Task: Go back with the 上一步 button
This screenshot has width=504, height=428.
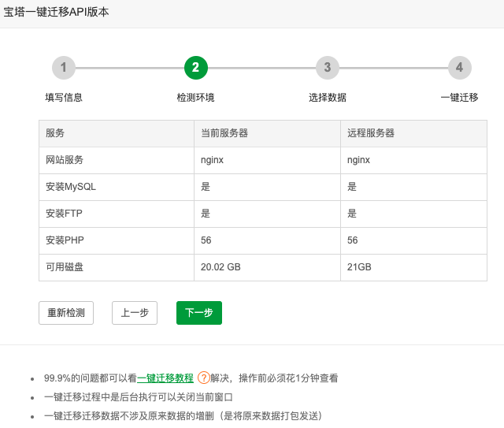Action: (x=135, y=313)
